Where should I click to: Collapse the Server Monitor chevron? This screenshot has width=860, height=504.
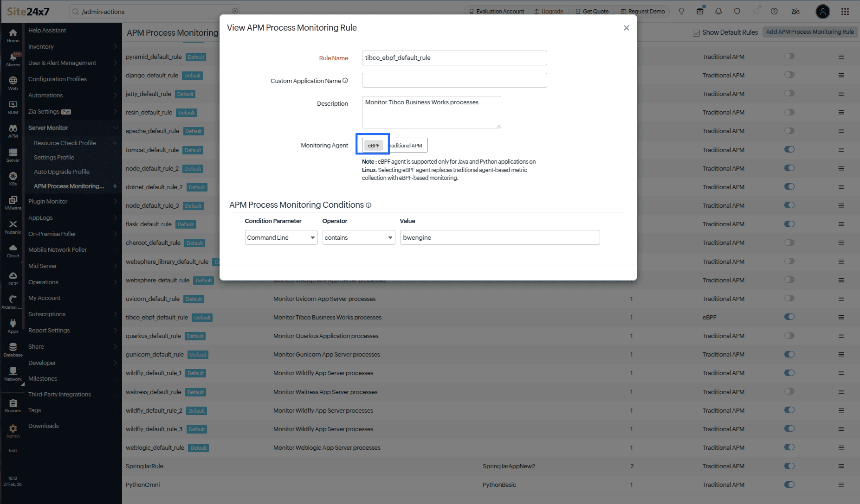(115, 128)
